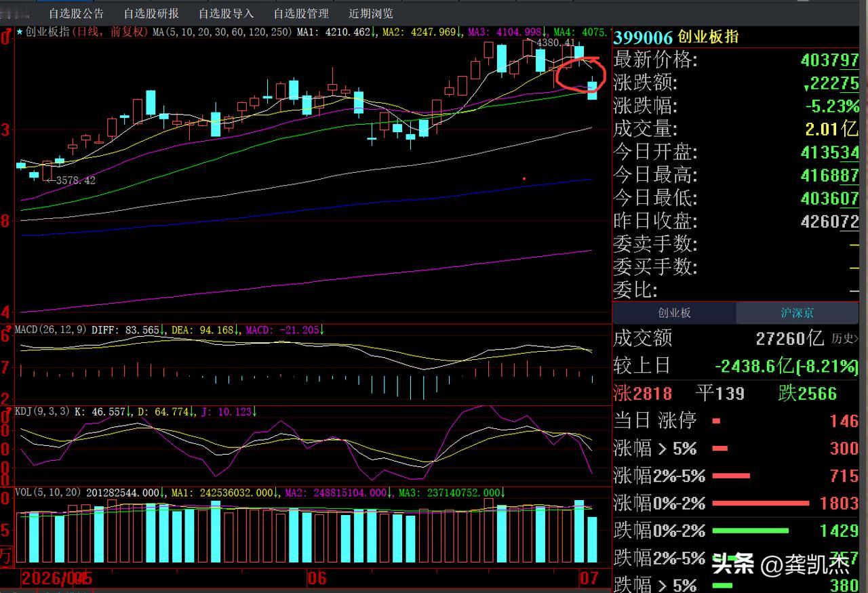Select 自选股导入 in top menu

[226, 14]
